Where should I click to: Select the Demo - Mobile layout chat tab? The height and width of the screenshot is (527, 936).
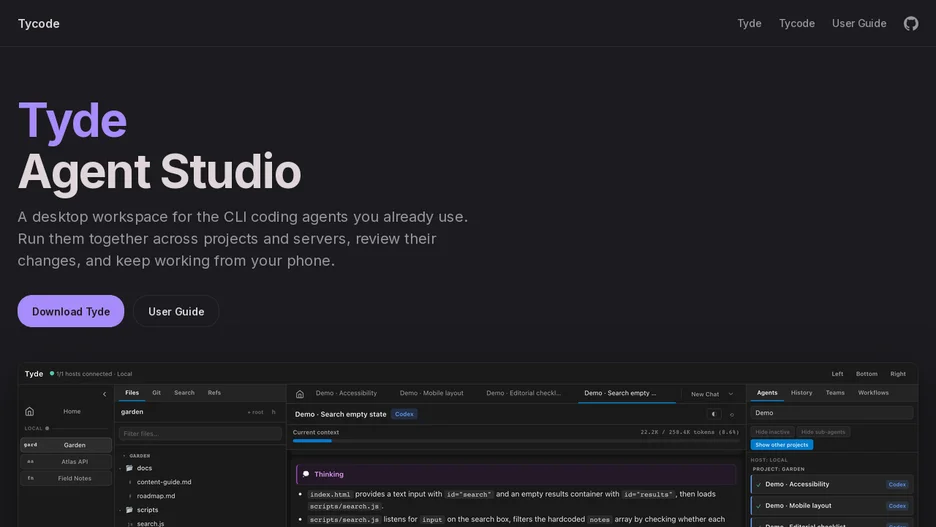[x=432, y=393]
